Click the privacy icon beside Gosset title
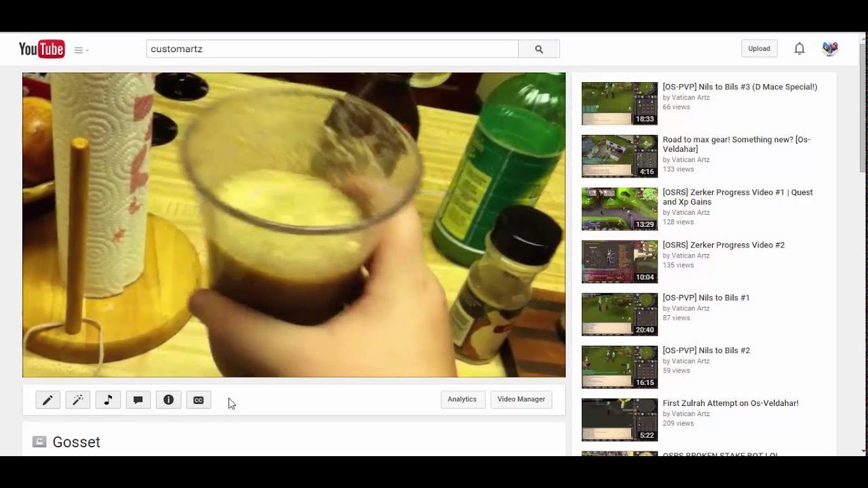This screenshot has width=868, height=488. point(39,442)
